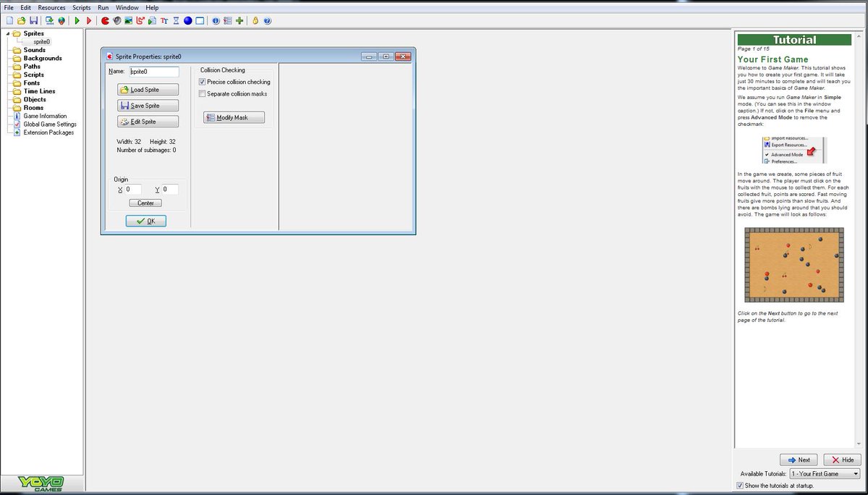Disable Precise collision checking checkbox
868x495 pixels.
pyautogui.click(x=203, y=82)
